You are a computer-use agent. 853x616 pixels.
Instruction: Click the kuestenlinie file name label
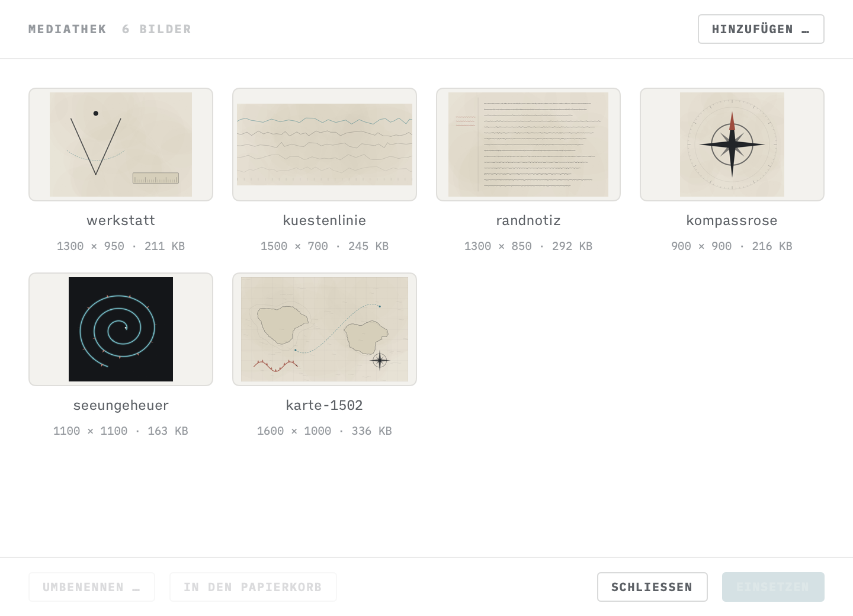tap(325, 220)
